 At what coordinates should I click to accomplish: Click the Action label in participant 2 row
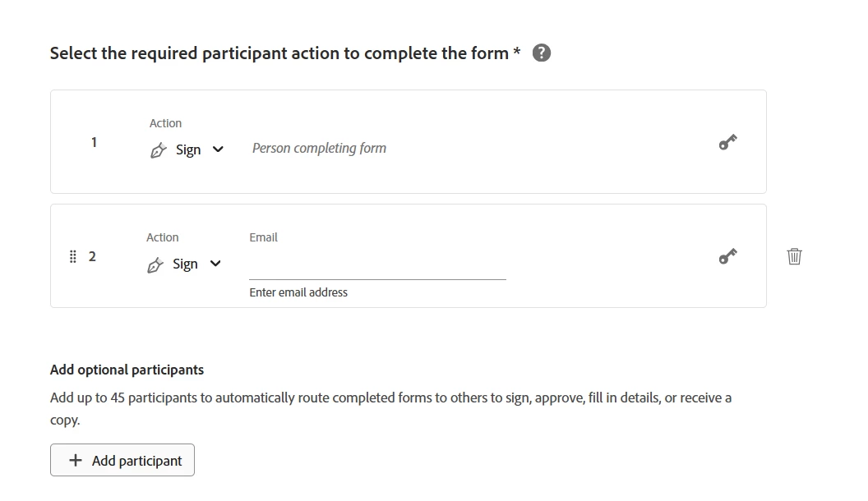click(x=162, y=237)
